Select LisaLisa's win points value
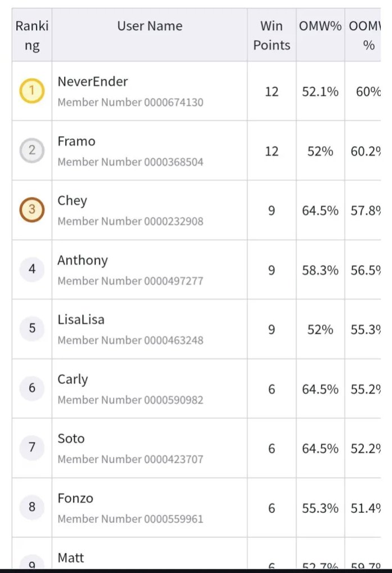The width and height of the screenshot is (392, 573). pos(272,329)
